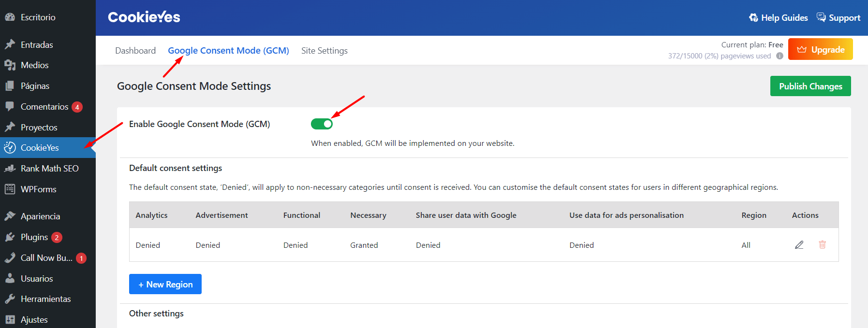The width and height of the screenshot is (868, 328).
Task: Click the trash delete icon for region All
Action: (822, 244)
